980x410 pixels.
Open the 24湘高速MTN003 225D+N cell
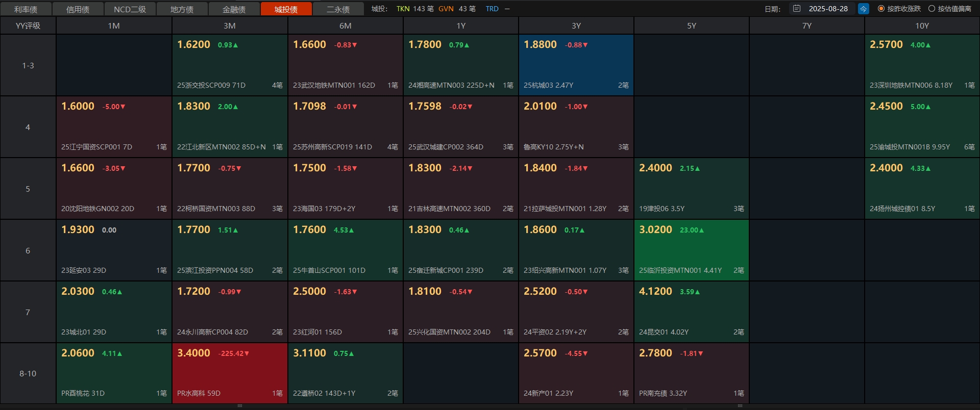click(461, 65)
